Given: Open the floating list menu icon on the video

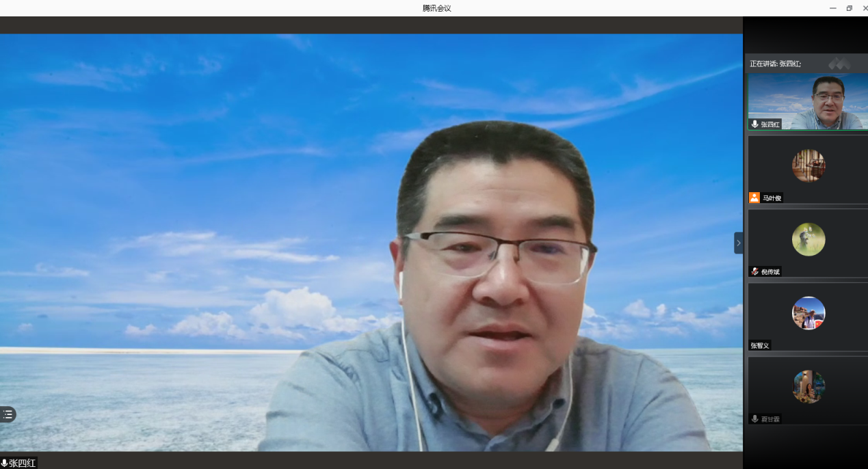Looking at the screenshot, I should tap(8, 414).
